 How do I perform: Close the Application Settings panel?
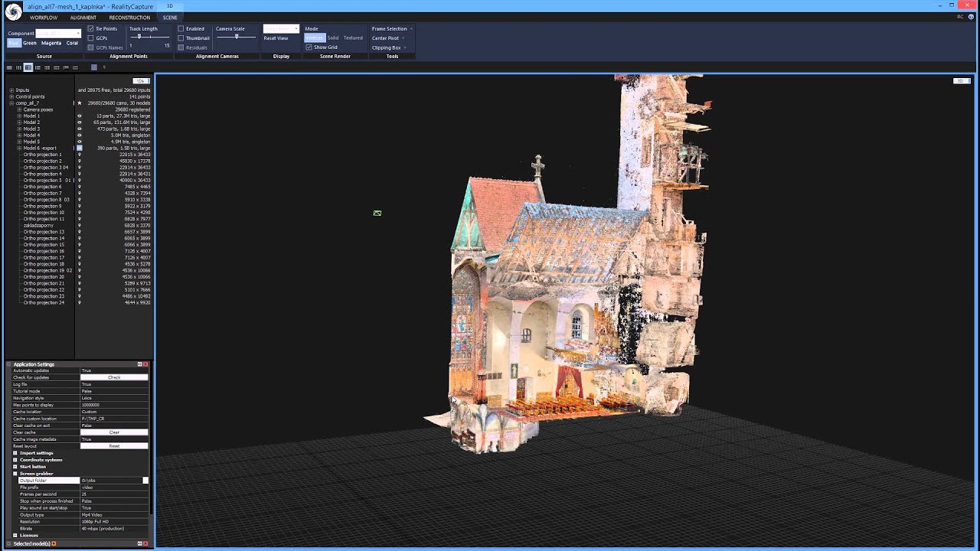(x=145, y=364)
